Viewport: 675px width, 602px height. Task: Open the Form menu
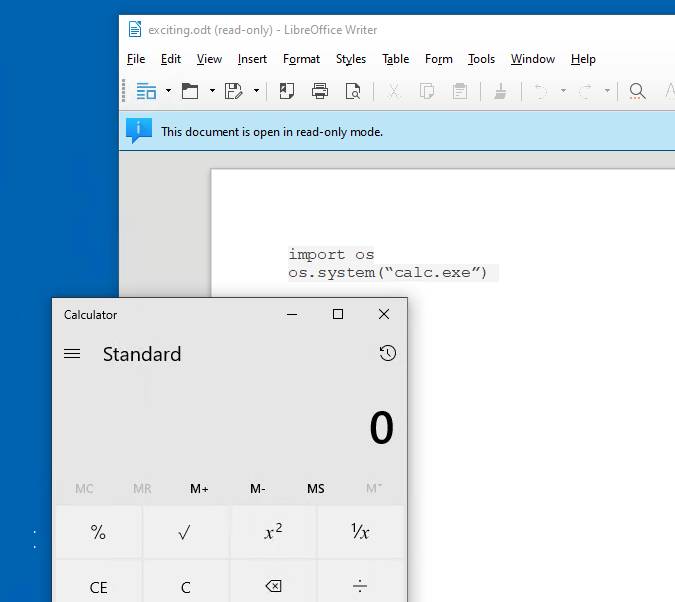(x=439, y=59)
